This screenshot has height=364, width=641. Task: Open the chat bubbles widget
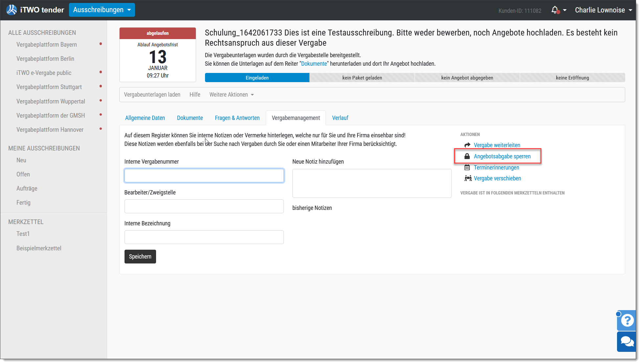[x=627, y=342]
